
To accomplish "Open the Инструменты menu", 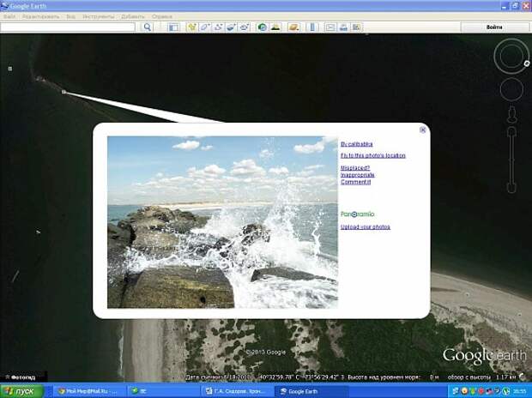I will [x=99, y=16].
